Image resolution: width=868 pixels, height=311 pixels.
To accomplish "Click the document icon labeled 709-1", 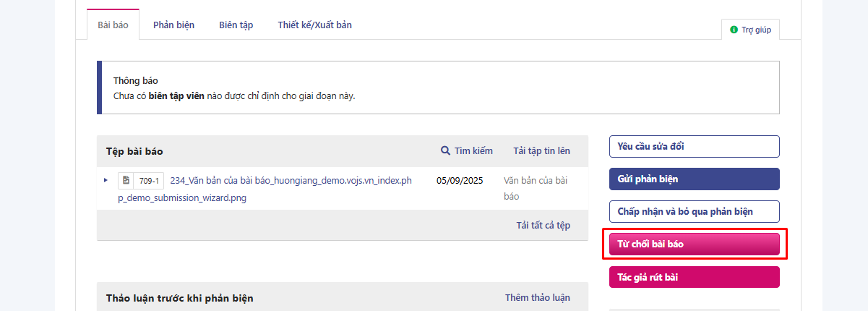I will (126, 180).
